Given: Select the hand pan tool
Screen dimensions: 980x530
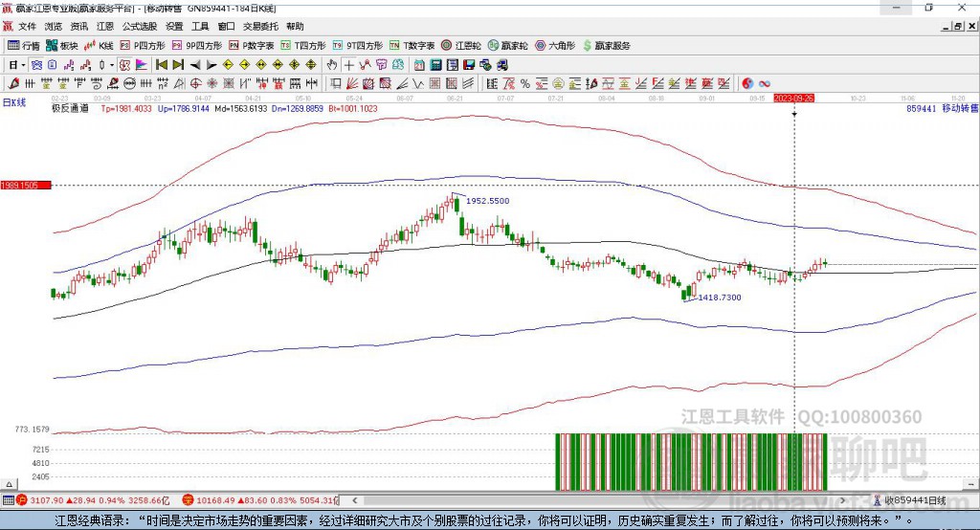Looking at the screenshot, I should 332,64.
